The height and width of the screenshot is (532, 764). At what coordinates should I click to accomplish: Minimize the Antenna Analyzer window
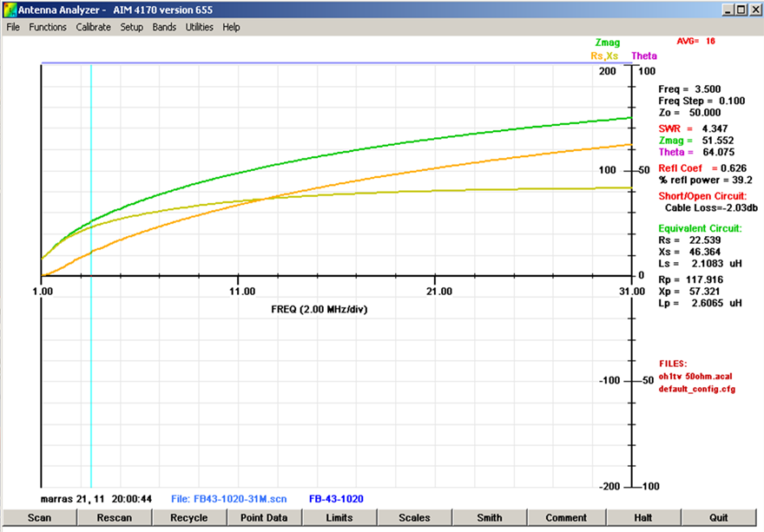pos(728,10)
